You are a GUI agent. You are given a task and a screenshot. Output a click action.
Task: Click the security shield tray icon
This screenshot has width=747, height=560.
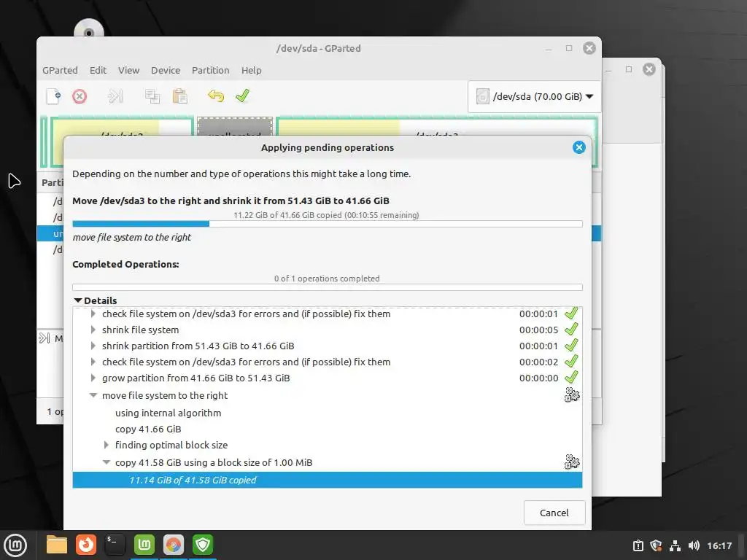point(656,545)
